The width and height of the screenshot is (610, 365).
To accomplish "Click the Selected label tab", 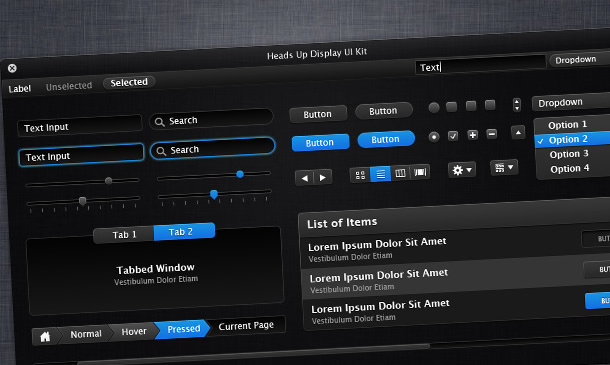I will (x=129, y=82).
